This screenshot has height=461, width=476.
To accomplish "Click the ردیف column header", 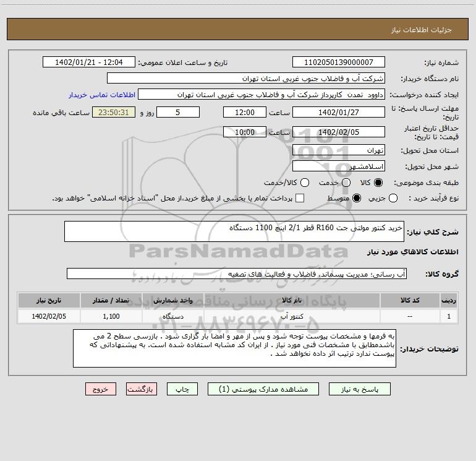I will point(449,300).
